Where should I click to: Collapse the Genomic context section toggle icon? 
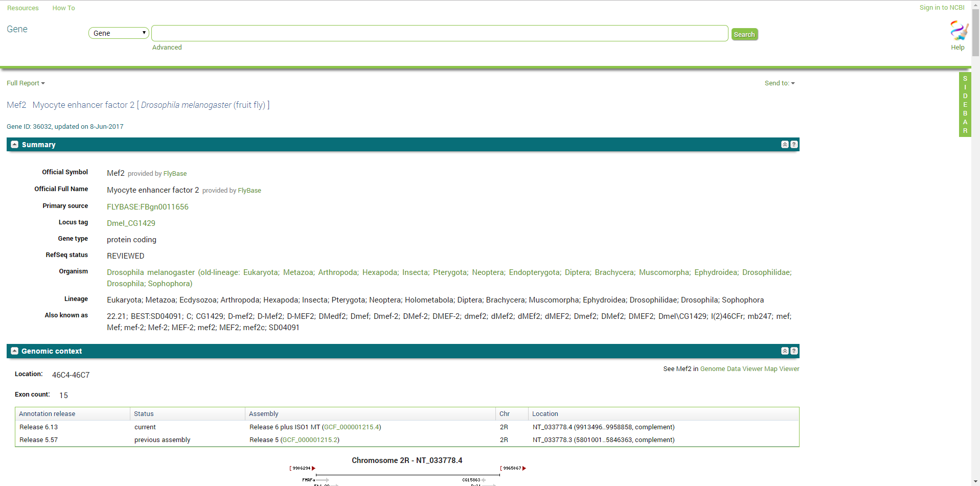tap(14, 351)
